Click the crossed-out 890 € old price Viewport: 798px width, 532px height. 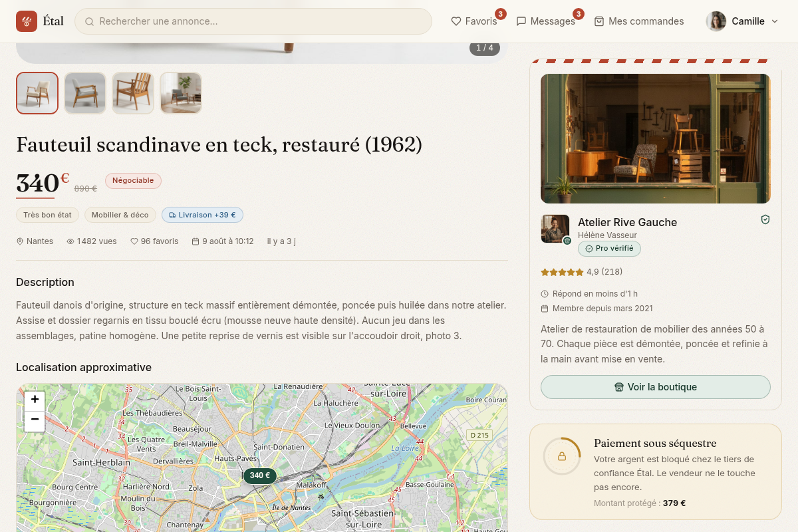85,189
